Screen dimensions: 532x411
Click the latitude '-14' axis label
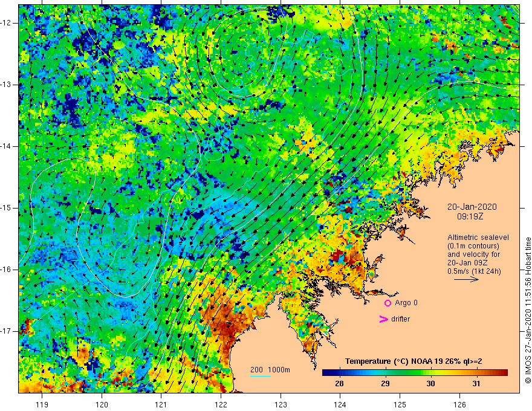point(7,146)
